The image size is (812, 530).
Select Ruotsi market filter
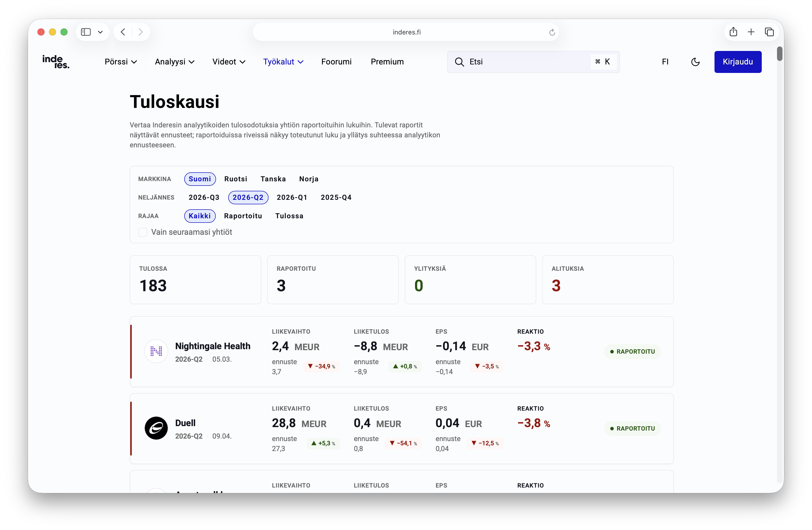click(x=235, y=179)
